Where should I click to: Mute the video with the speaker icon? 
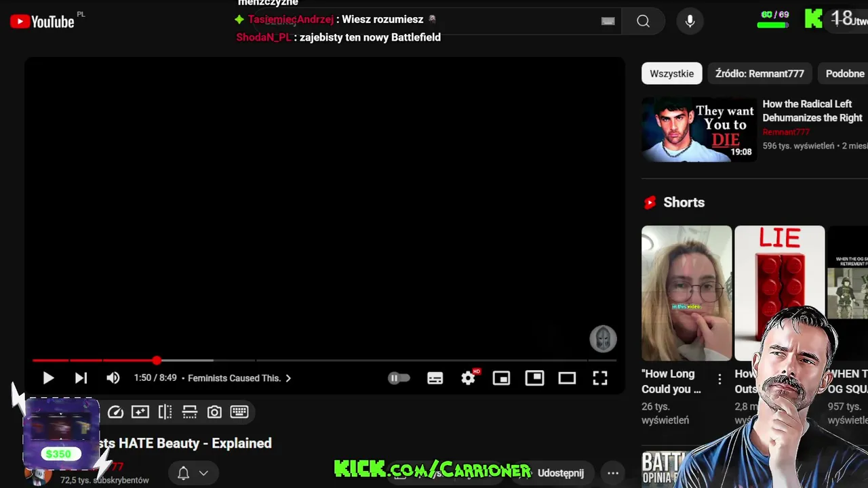pyautogui.click(x=113, y=378)
